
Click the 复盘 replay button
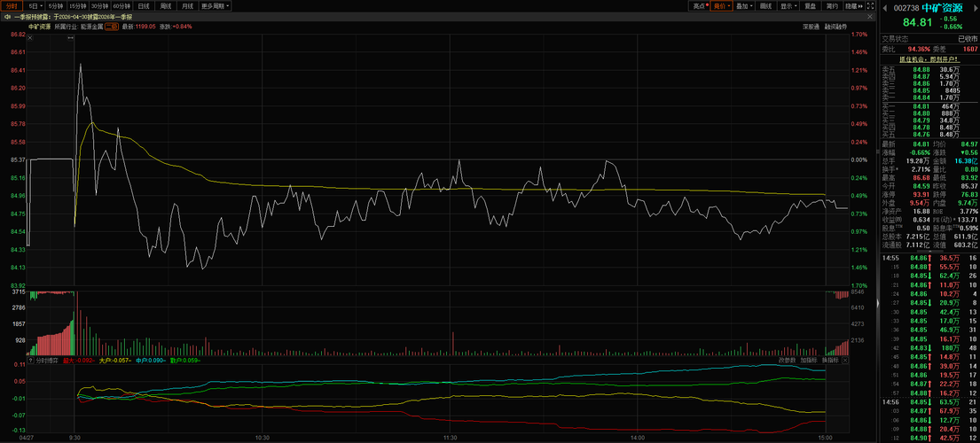point(811,5)
